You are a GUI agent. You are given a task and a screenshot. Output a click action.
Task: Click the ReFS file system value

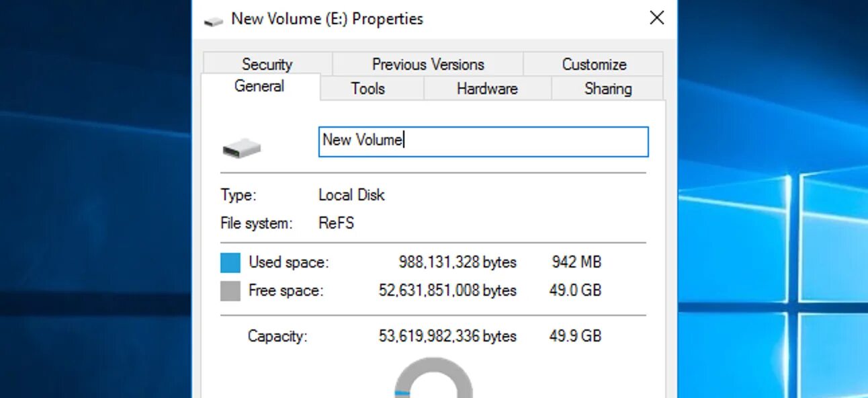pyautogui.click(x=336, y=223)
